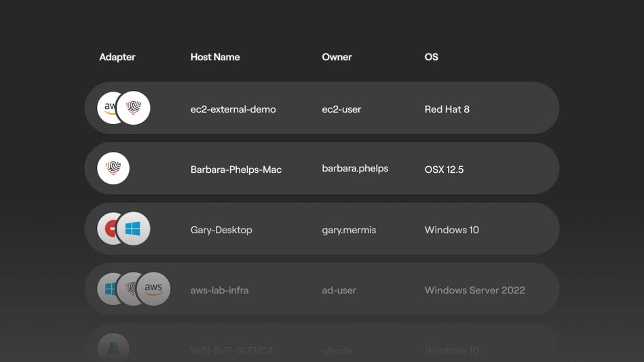Click the AWS adapter icon for aws-lab-infra

coord(154,289)
